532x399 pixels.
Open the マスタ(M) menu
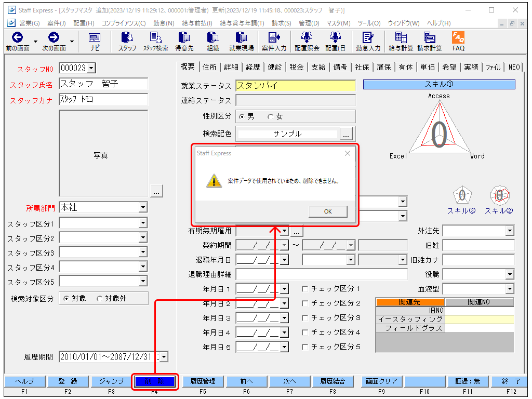pos(338,23)
